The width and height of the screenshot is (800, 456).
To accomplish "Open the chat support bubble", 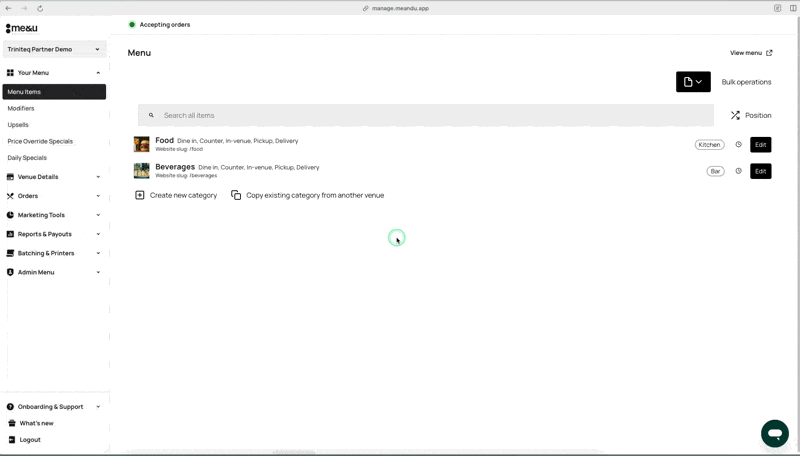I will coord(775,434).
